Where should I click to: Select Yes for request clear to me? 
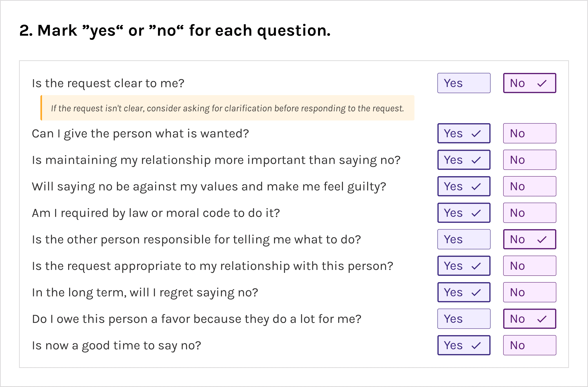pyautogui.click(x=464, y=83)
